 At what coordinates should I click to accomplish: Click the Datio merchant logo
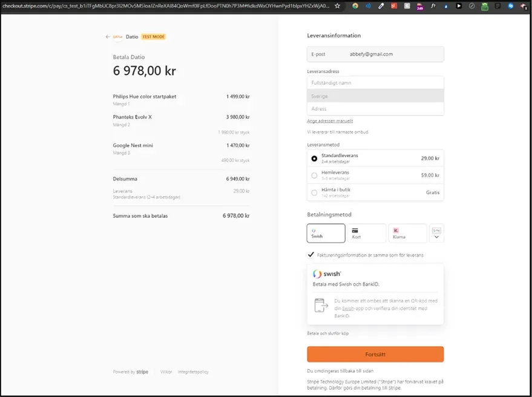tap(118, 37)
